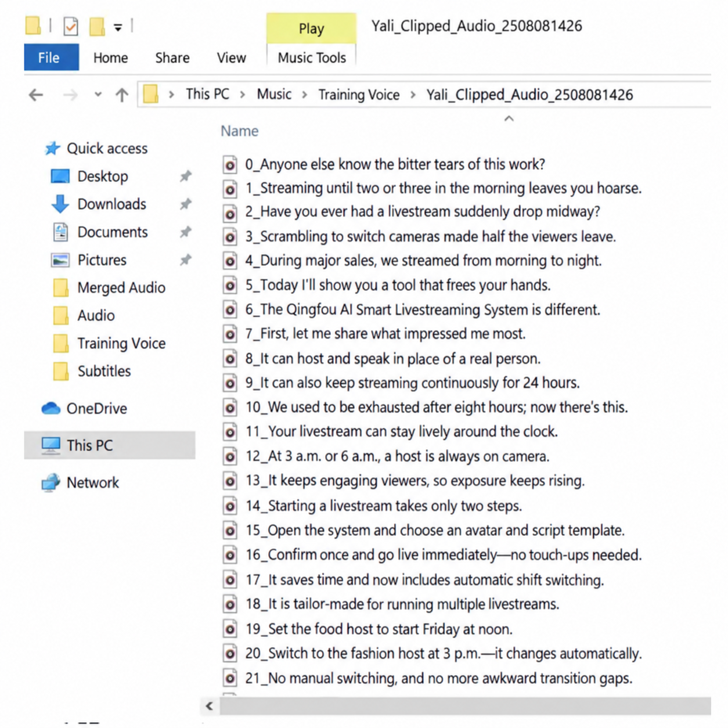Viewport: 728px width, 728px height.
Task: Click the audio icon of file 9_It can also
Action: (x=230, y=383)
